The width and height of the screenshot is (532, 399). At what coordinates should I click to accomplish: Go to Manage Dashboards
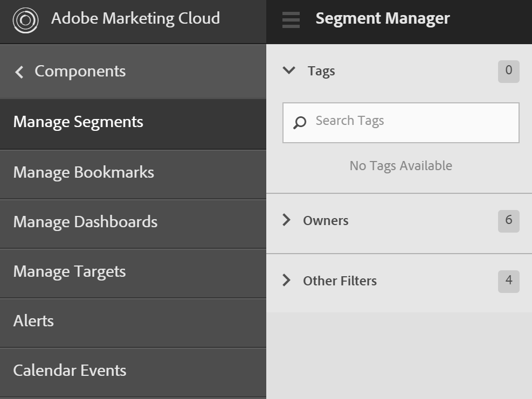coord(85,222)
